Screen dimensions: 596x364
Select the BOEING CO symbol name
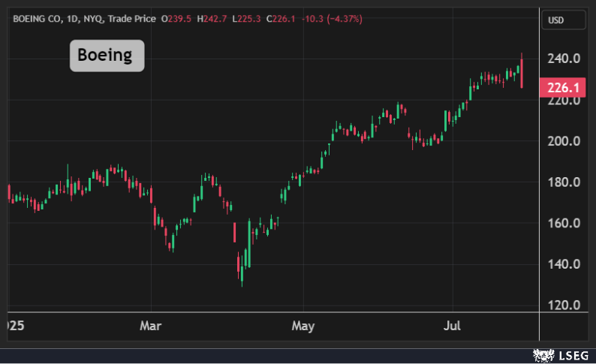point(37,19)
